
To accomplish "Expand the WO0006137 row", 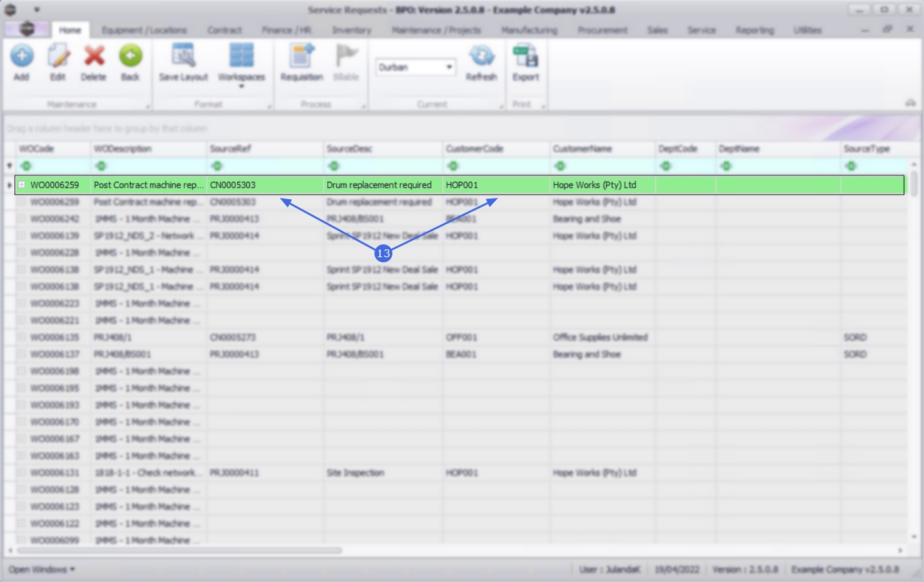I will [x=21, y=354].
